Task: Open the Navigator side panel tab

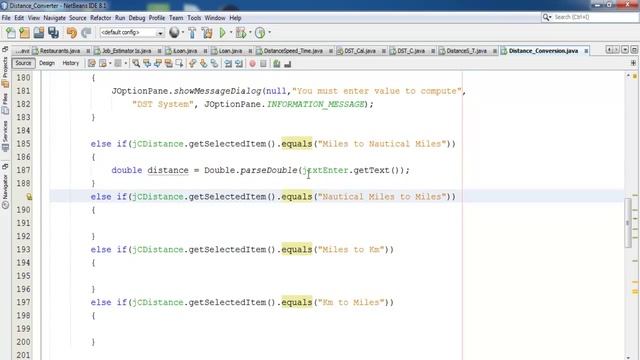Action: [x=5, y=187]
